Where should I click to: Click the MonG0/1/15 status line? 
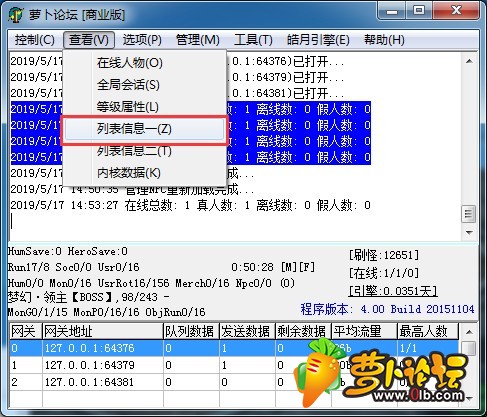tap(106, 312)
